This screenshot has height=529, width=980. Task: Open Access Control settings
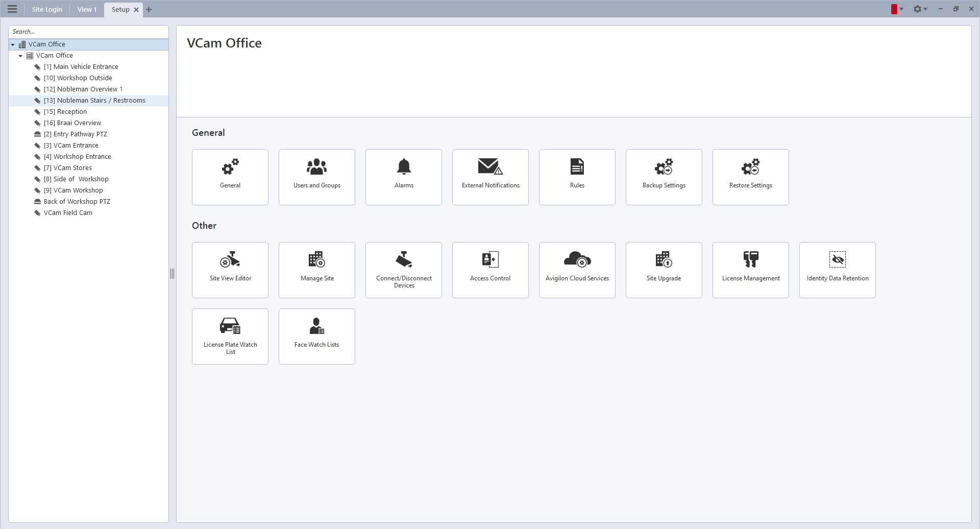pos(491,270)
